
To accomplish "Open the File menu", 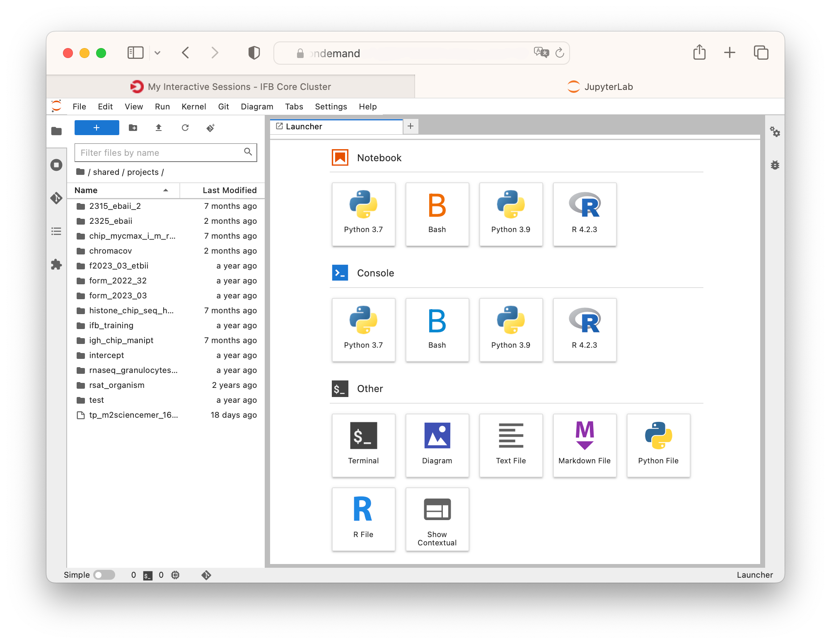I will click(x=79, y=107).
